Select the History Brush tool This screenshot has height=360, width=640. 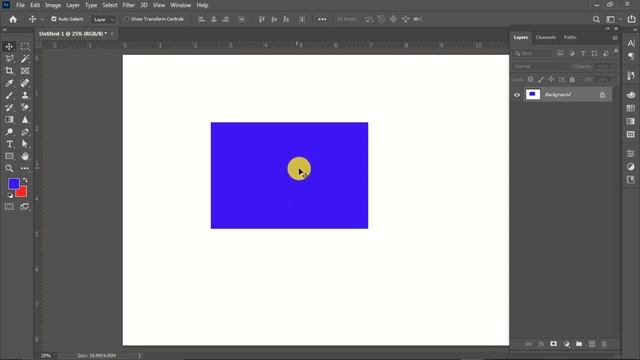9,108
